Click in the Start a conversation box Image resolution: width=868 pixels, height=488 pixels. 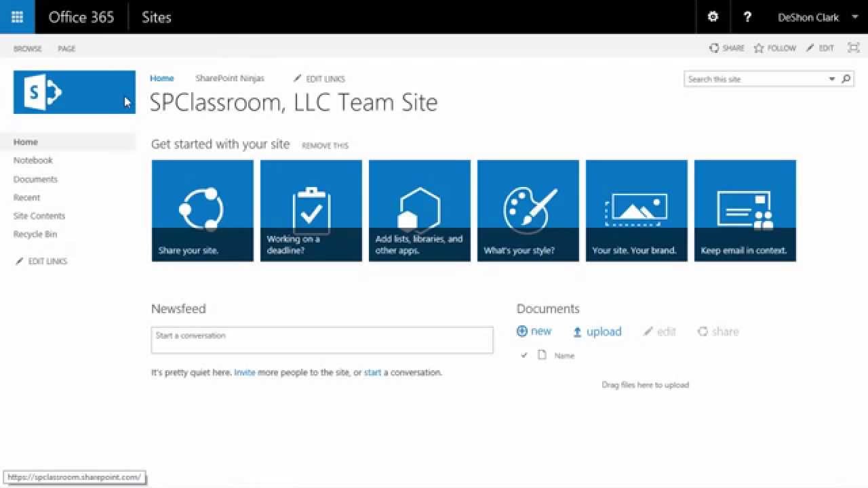click(x=322, y=340)
